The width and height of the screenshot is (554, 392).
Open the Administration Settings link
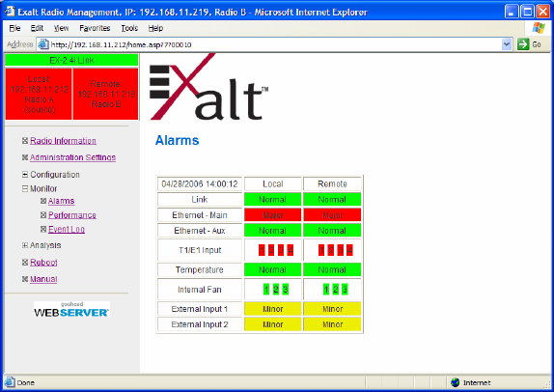[72, 157]
